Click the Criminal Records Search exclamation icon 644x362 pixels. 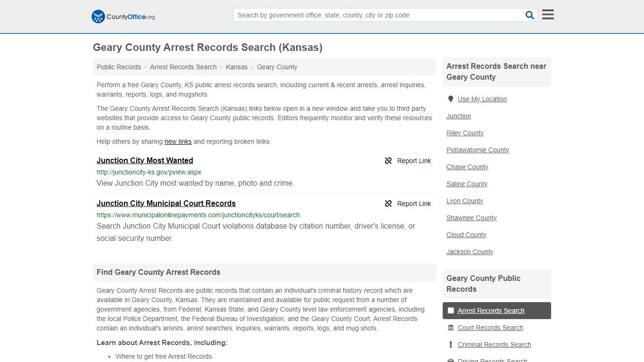pyautogui.click(x=451, y=345)
